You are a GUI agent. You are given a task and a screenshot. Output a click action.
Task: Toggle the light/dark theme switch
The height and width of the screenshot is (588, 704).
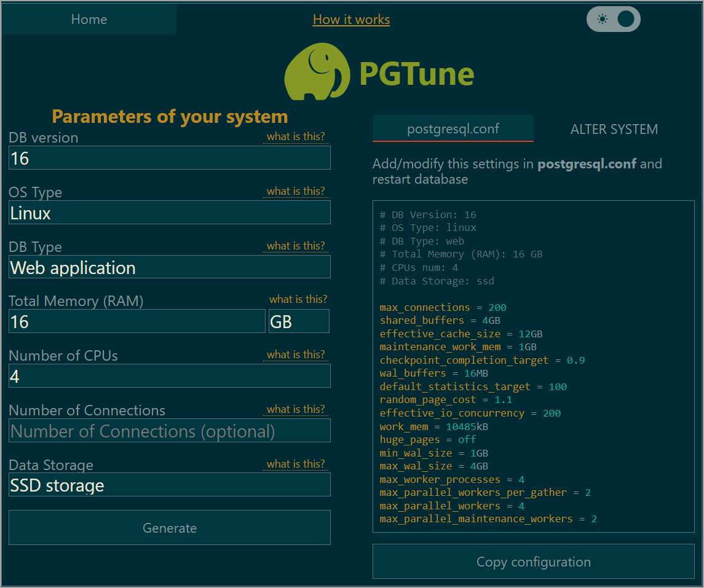click(x=613, y=19)
